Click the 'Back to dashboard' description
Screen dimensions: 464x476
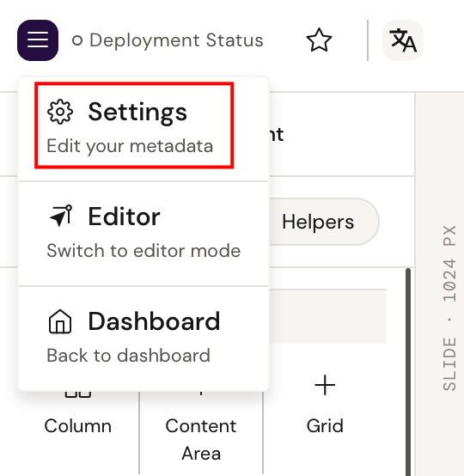(x=128, y=356)
